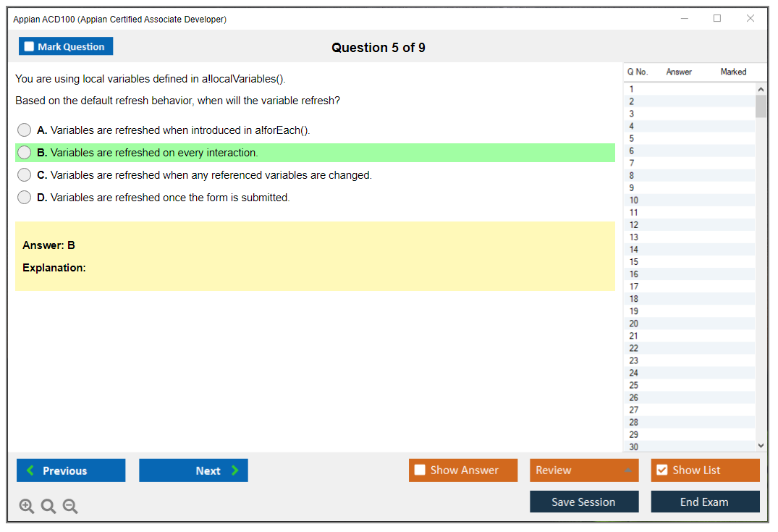This screenshot has width=778, height=532.
Task: Choose option B radio button
Action: tap(25, 153)
